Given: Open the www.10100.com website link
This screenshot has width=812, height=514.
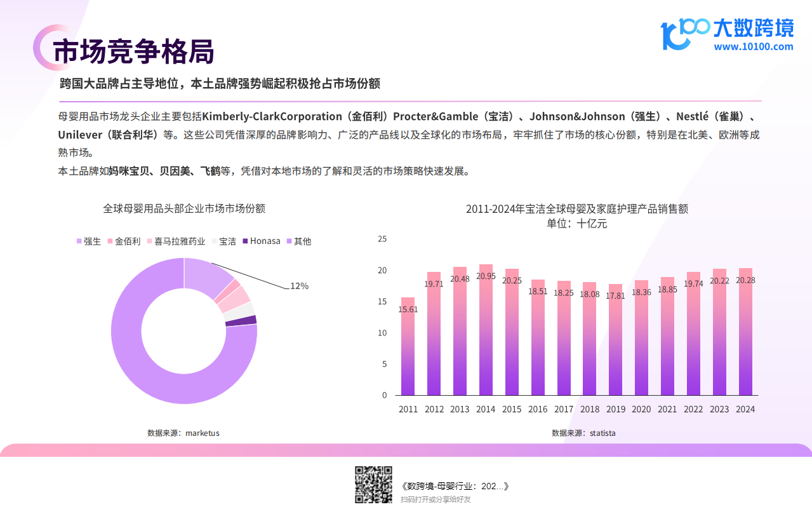Looking at the screenshot, I should (753, 46).
